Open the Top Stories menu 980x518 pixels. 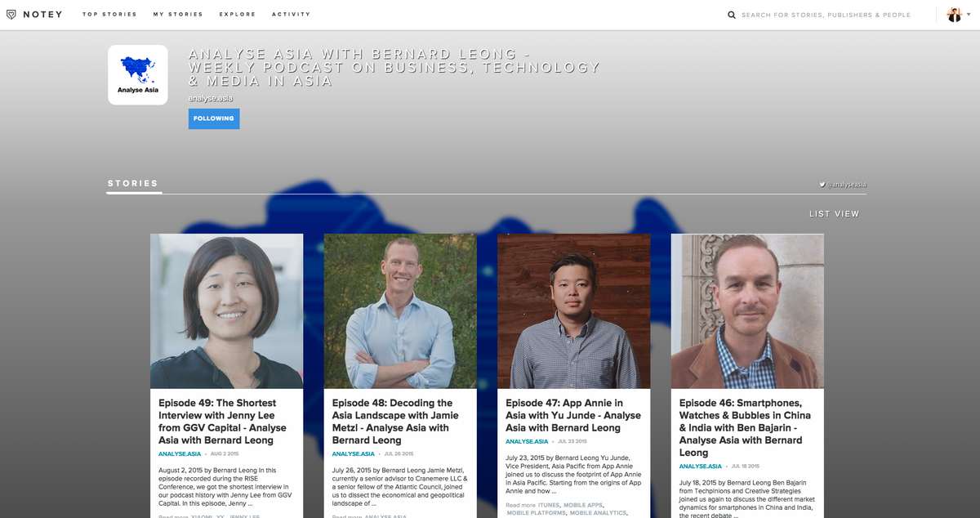[109, 15]
